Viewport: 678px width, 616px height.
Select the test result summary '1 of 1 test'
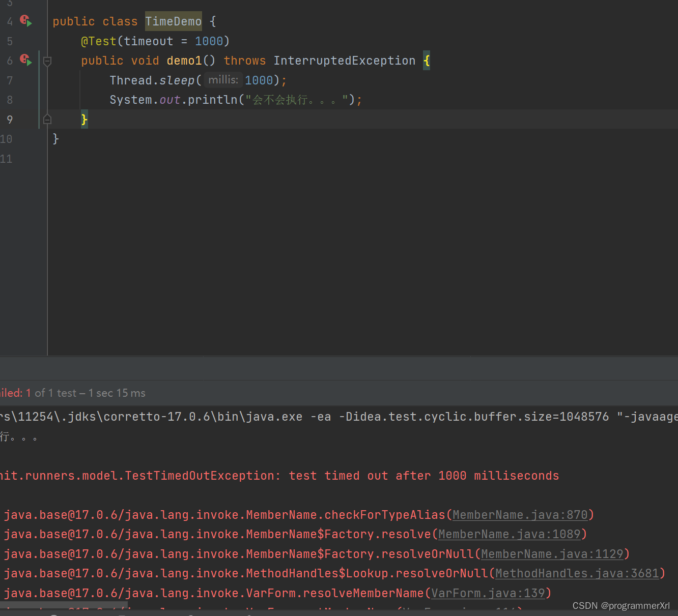(x=51, y=393)
